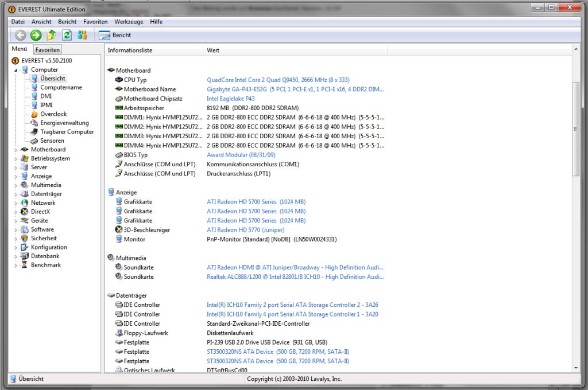Click the Software icon in tree
Viewport: 588px width, 390px height.
25,229
